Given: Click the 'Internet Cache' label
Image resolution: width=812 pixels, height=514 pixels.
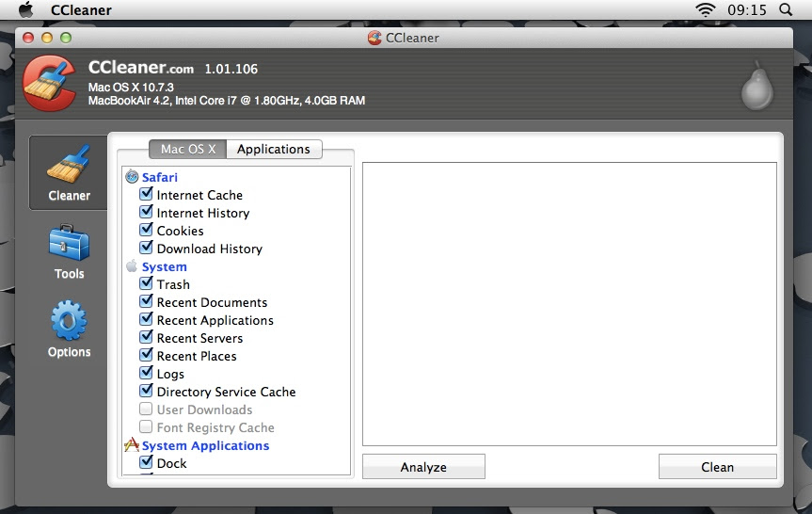Looking at the screenshot, I should point(199,196).
